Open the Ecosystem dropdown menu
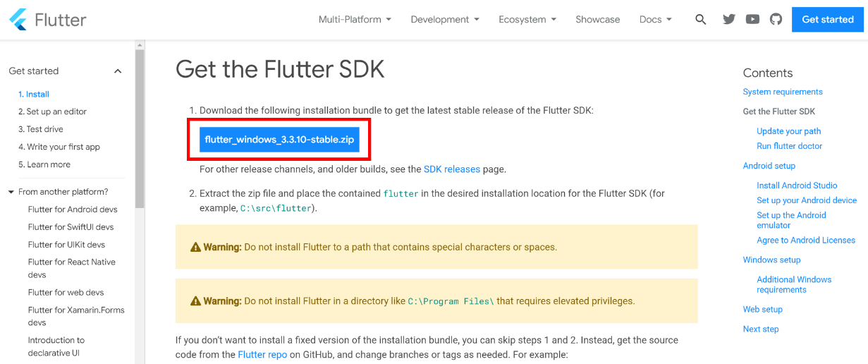 (x=527, y=20)
